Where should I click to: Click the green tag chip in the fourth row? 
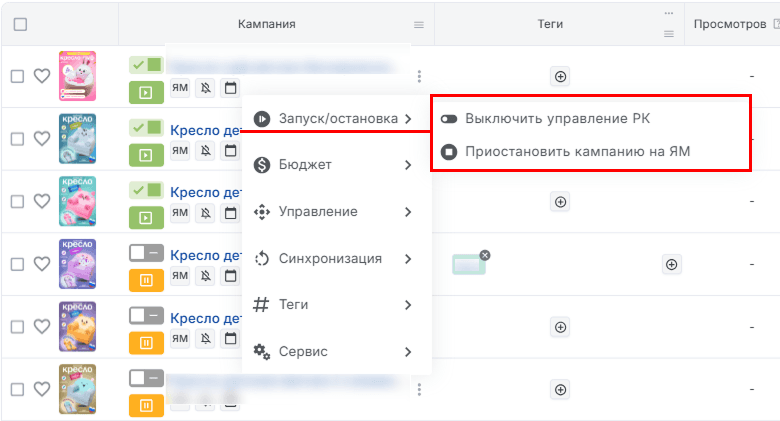tap(469, 265)
